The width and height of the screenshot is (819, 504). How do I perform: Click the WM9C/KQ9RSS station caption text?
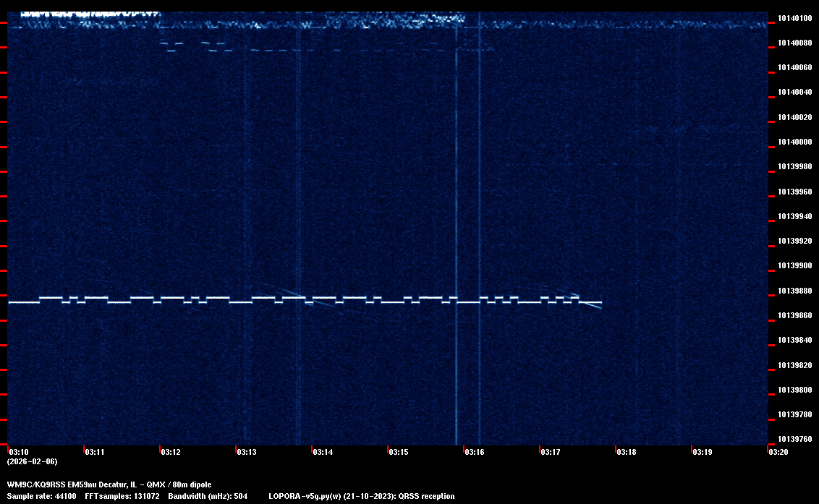click(109, 484)
